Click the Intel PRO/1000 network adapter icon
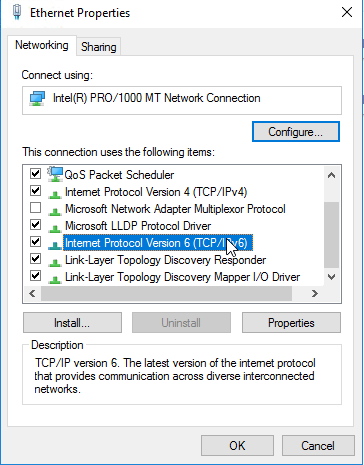This screenshot has height=465, width=364. [37, 99]
